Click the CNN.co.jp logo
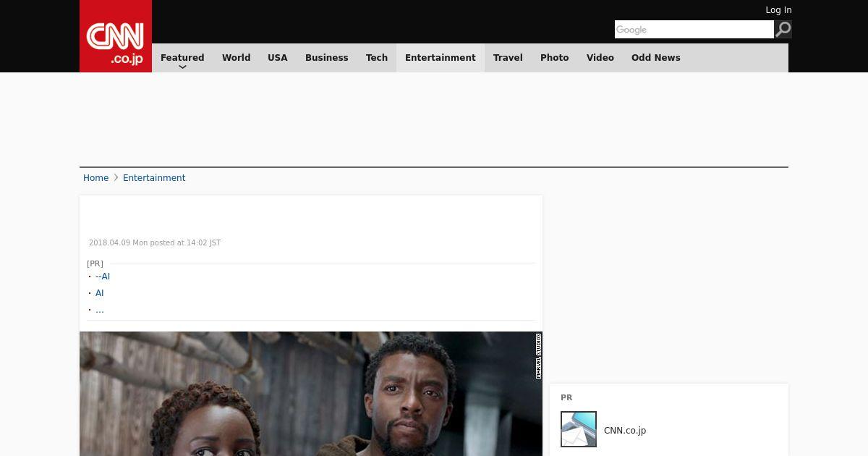This screenshot has width=868, height=456. (x=116, y=36)
